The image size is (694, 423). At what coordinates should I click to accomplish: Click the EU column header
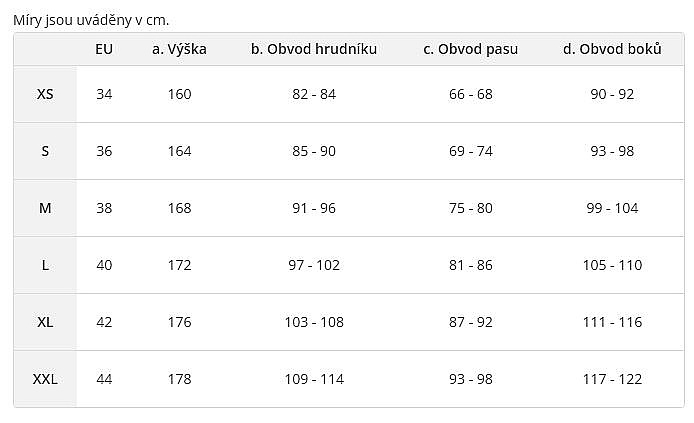104,49
